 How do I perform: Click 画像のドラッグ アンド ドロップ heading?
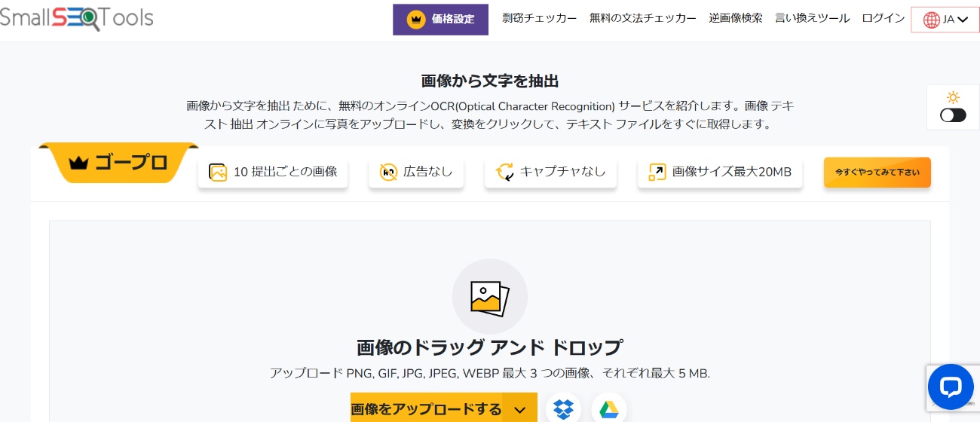click(490, 347)
